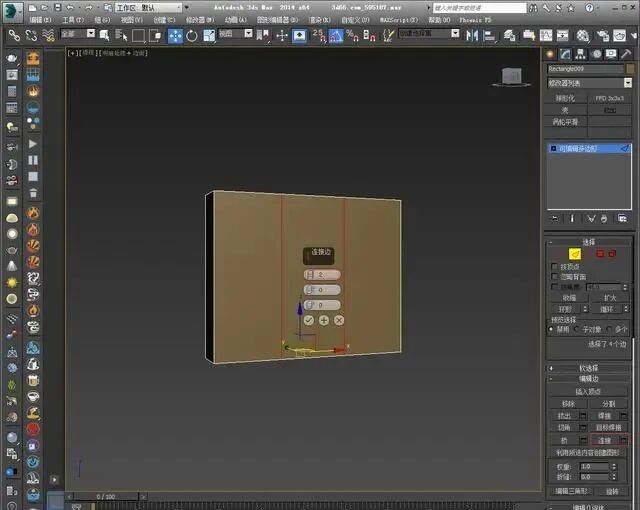Select the yellow Edge sub-object level icon
The height and width of the screenshot is (510, 640).
(x=575, y=254)
